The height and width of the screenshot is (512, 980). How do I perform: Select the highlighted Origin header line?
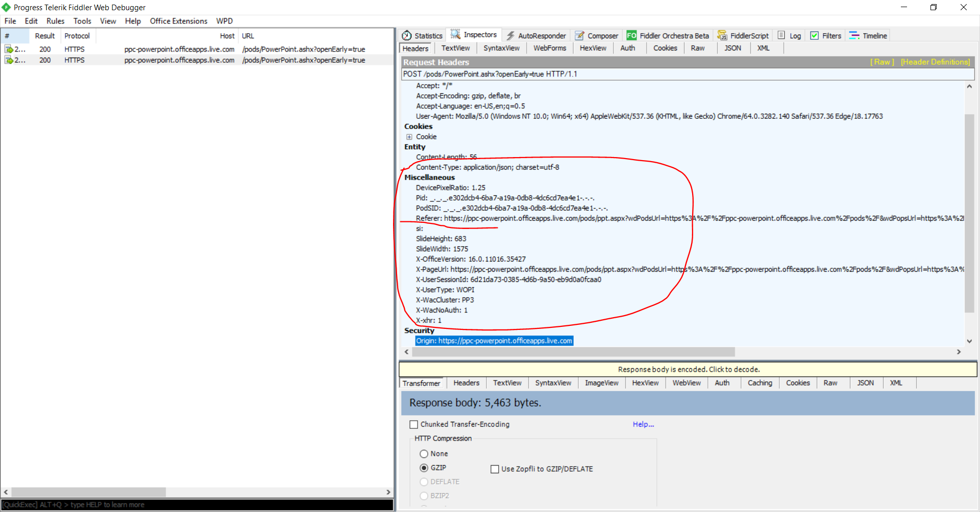494,341
